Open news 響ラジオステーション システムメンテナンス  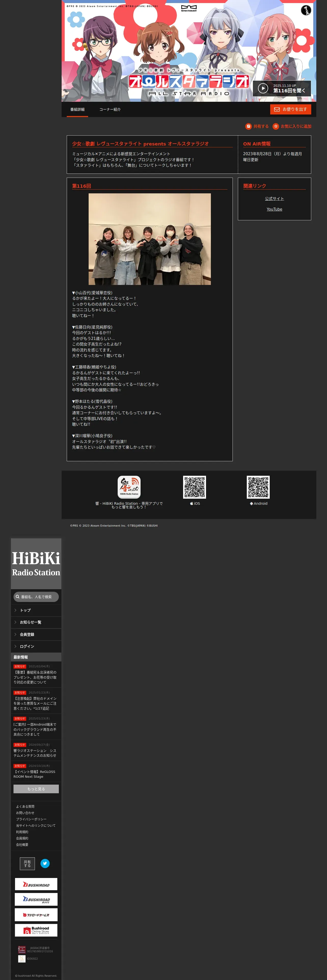tap(35, 753)
